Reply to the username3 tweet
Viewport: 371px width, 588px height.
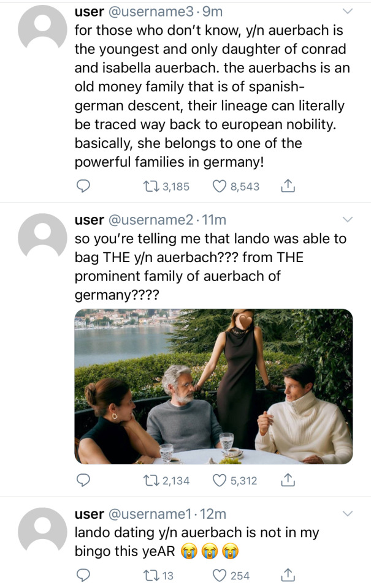[x=83, y=186]
